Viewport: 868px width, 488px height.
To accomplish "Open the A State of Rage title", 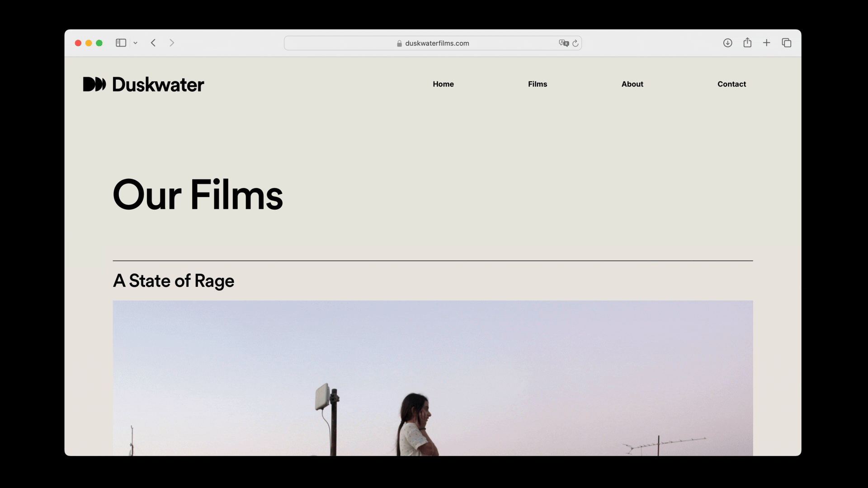I will tap(174, 281).
